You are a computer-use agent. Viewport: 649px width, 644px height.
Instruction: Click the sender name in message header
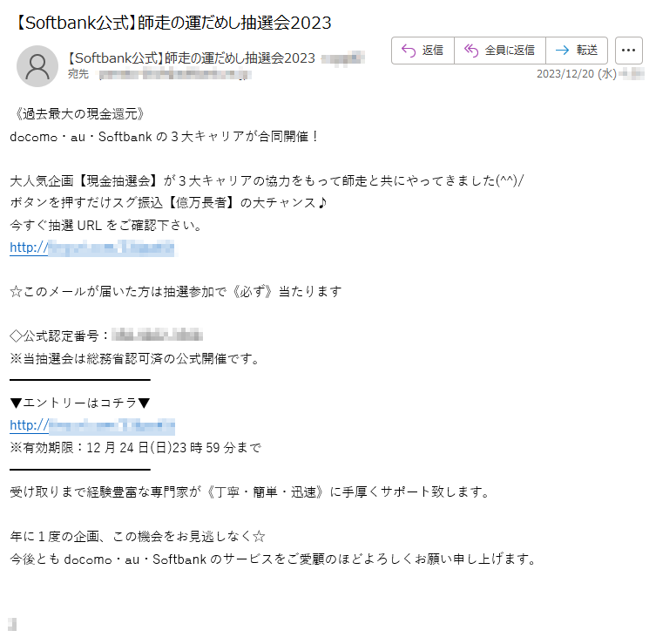(x=191, y=58)
